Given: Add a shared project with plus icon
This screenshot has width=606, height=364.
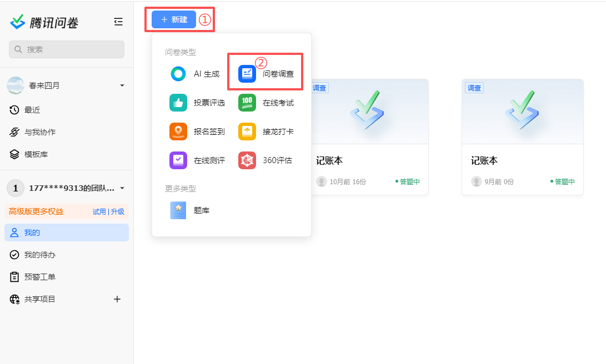Looking at the screenshot, I should pyautogui.click(x=117, y=299).
